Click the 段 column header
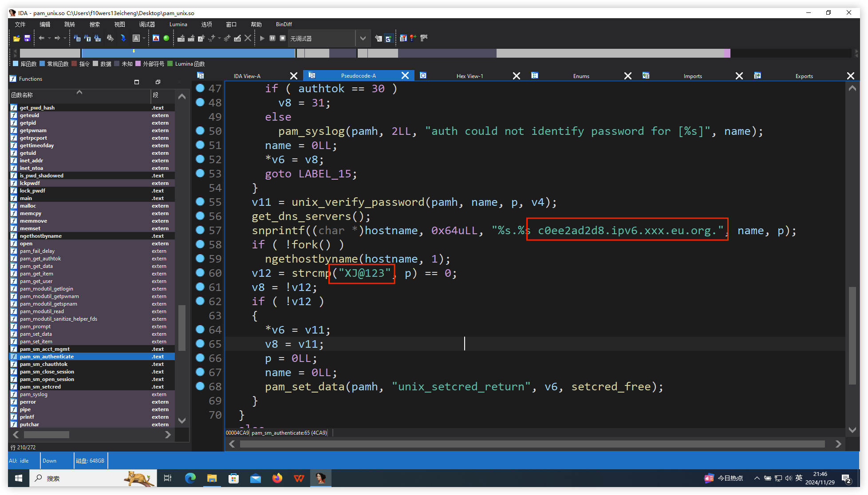This screenshot has height=495, width=868. (x=163, y=95)
